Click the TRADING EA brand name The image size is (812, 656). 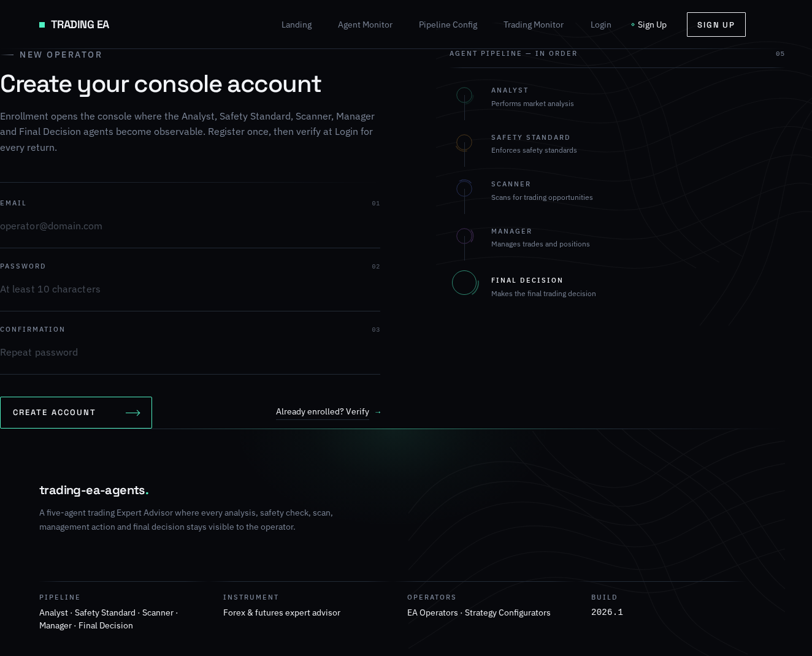tap(80, 25)
